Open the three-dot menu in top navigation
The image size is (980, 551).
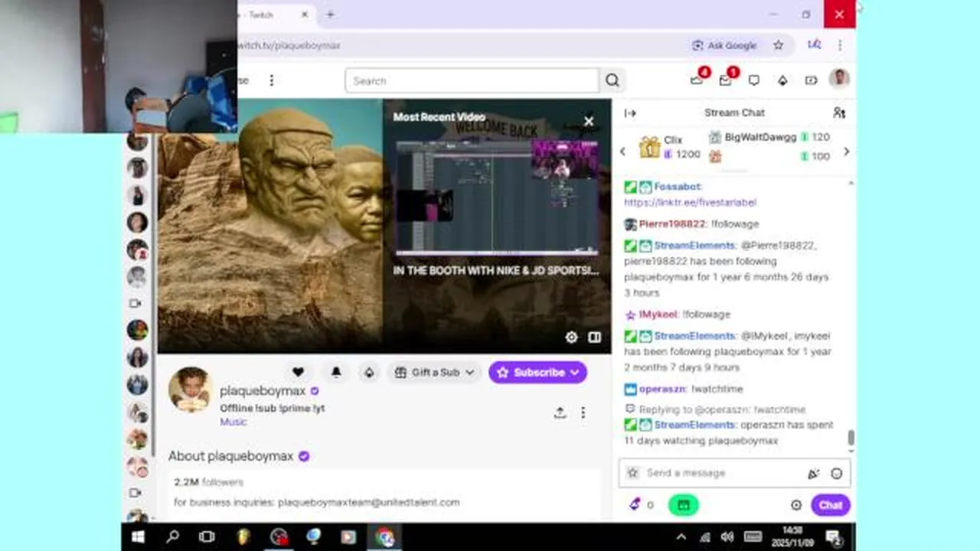[271, 80]
